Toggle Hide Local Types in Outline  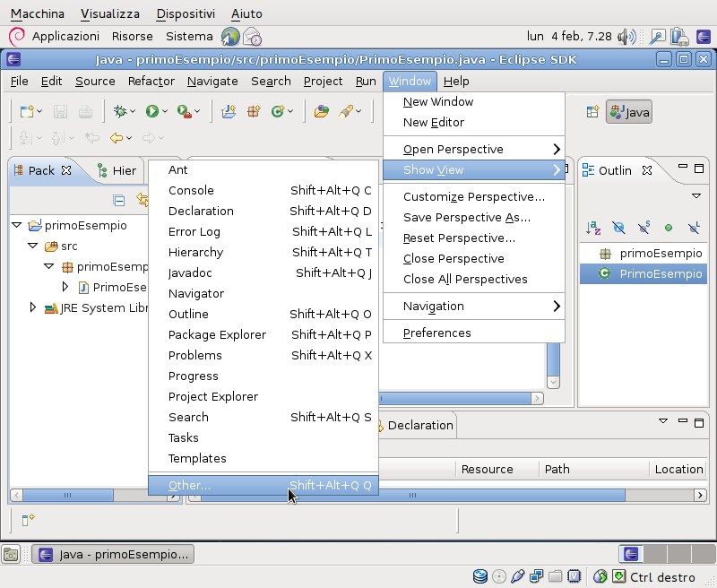[694, 228]
